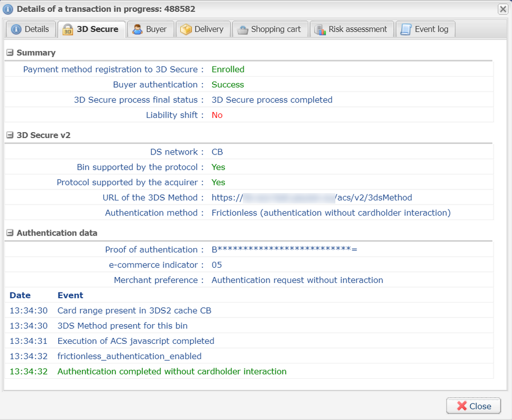Select 'frictionless_authentication_enabled' event row
This screenshot has width=512, height=420.
click(129, 356)
